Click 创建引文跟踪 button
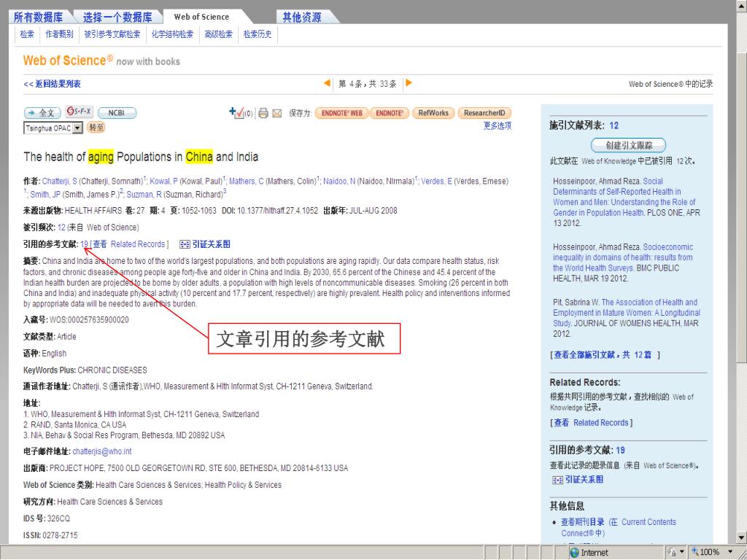Screen dimensions: 747x560 pyautogui.click(x=628, y=145)
